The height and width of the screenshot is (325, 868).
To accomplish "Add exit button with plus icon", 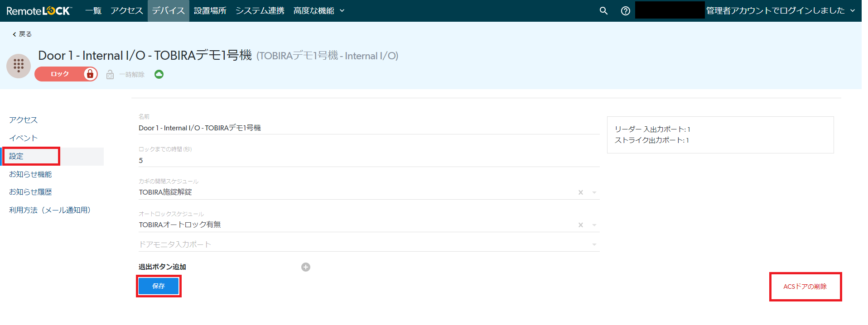I will (306, 267).
